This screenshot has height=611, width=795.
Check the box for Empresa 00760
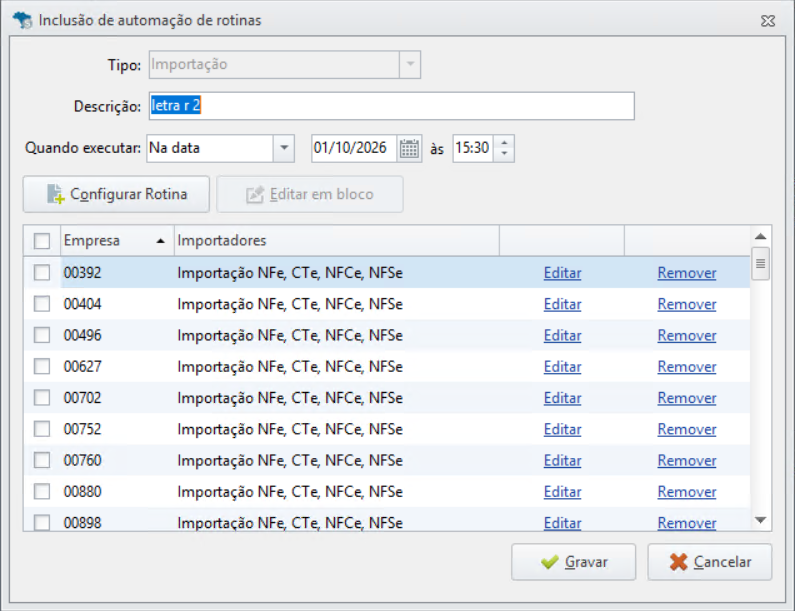(x=42, y=460)
